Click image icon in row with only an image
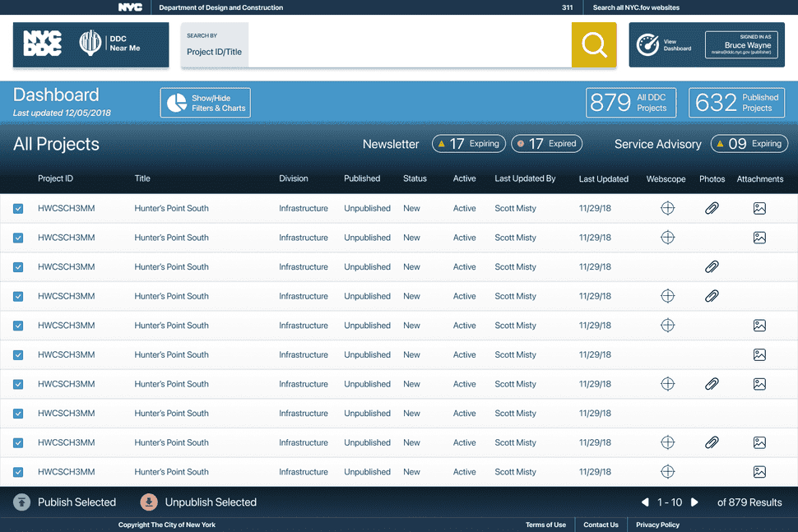The width and height of the screenshot is (798, 532). click(x=759, y=354)
